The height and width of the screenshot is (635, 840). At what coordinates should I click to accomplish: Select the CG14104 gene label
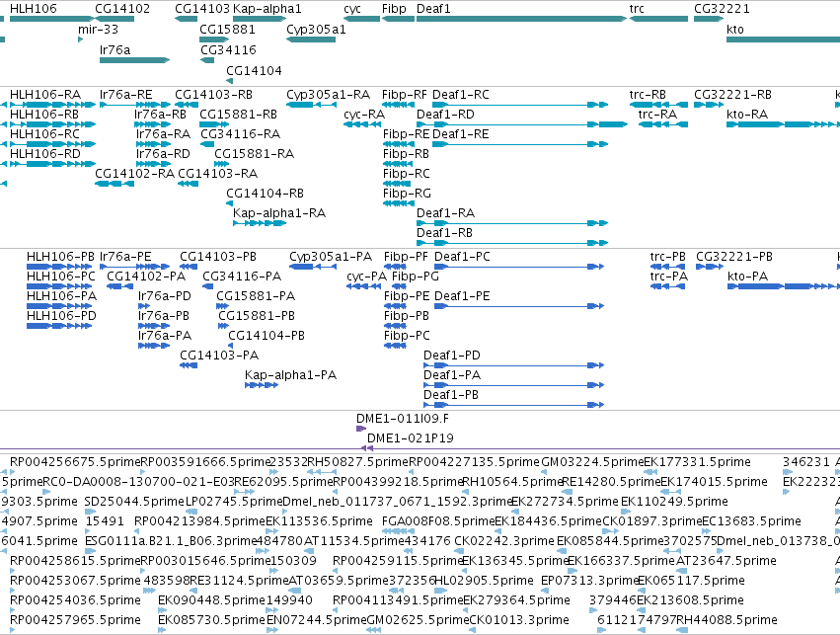[254, 71]
